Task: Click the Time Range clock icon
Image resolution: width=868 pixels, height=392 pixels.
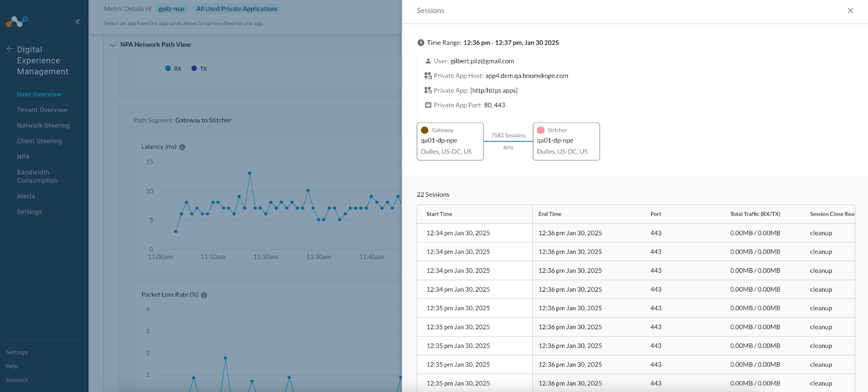Action: [x=420, y=43]
